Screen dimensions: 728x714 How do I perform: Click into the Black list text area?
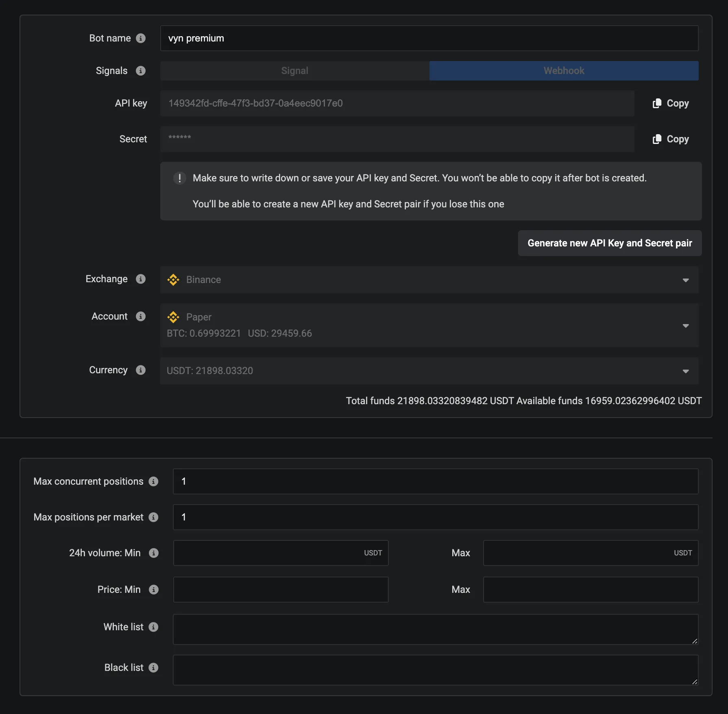tap(435, 670)
